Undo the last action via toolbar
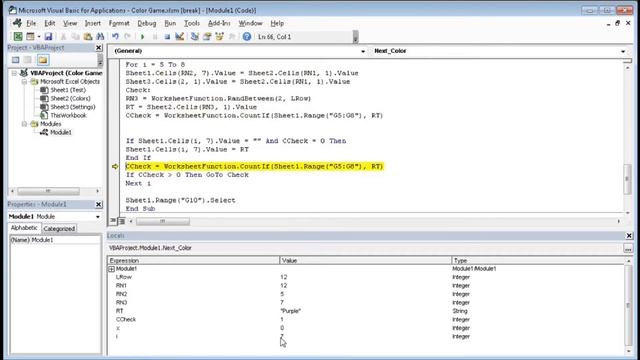 point(116,37)
